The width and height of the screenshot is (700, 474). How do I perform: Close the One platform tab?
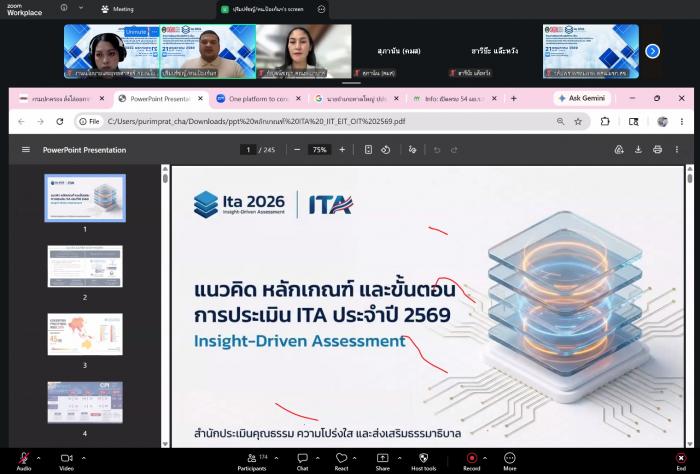click(x=298, y=99)
